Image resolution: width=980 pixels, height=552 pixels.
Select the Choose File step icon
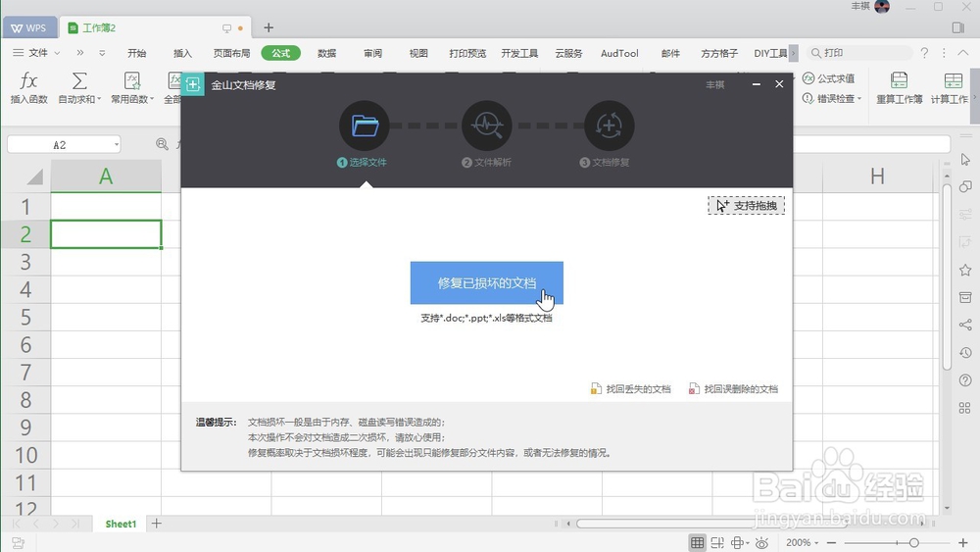click(x=365, y=125)
